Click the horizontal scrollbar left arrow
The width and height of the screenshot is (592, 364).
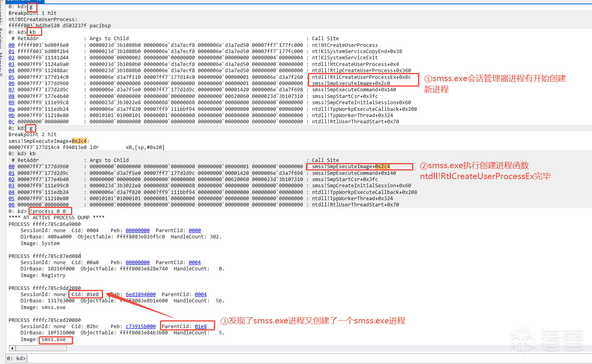point(12,348)
